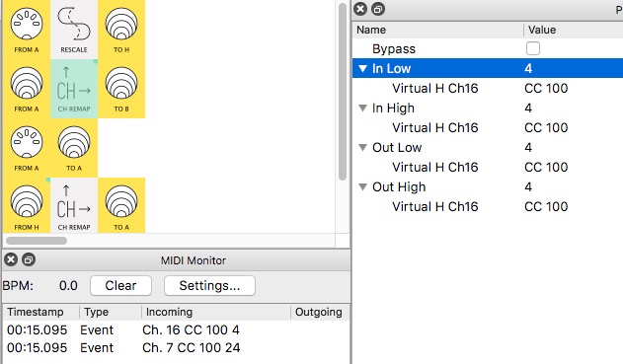Click the Incoming column header
Viewport: 623px width, 364px height.
coord(216,312)
